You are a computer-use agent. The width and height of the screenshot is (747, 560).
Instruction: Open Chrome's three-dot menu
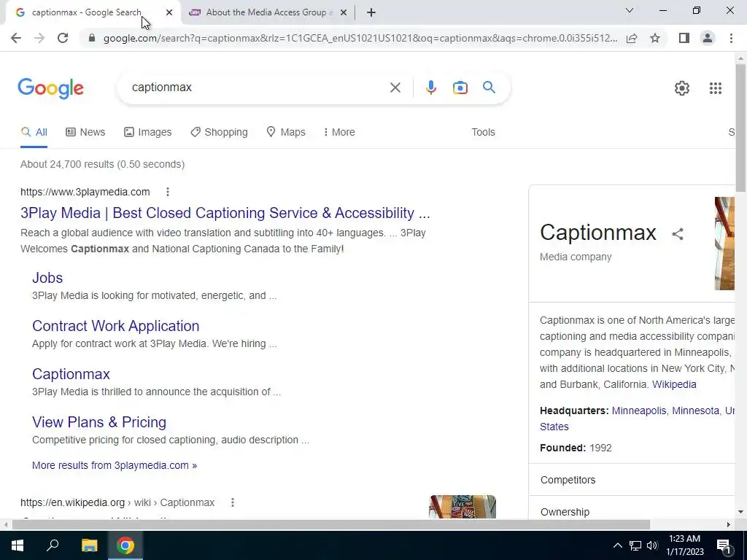tap(731, 38)
